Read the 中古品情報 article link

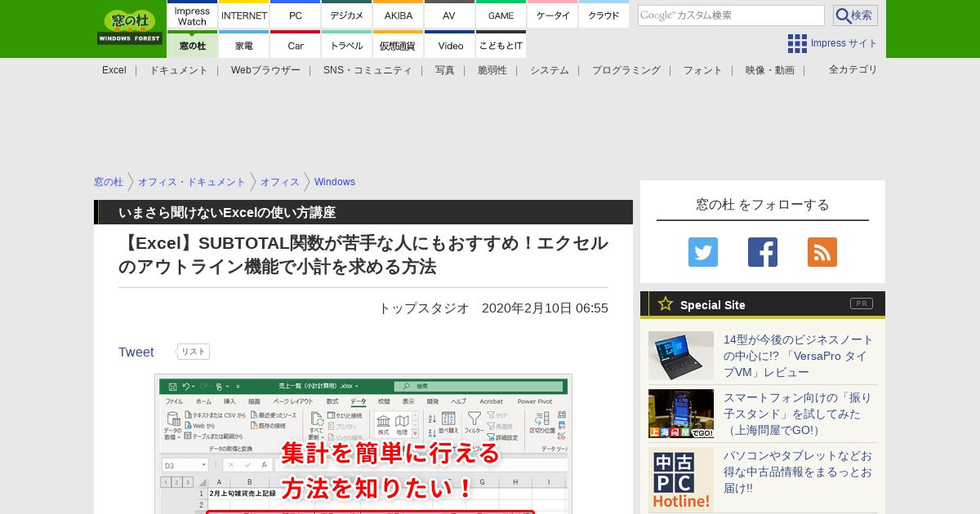click(x=798, y=472)
